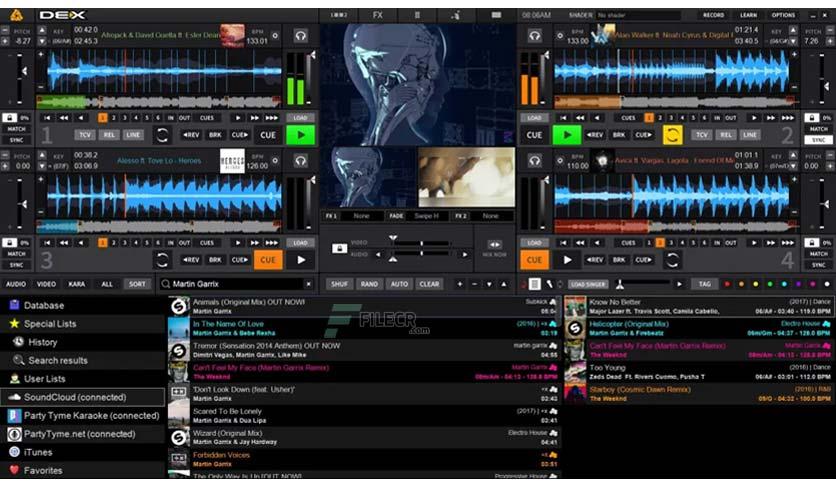The width and height of the screenshot is (836, 484).
Task: Open iTunes library in sidebar
Action: click(x=83, y=452)
